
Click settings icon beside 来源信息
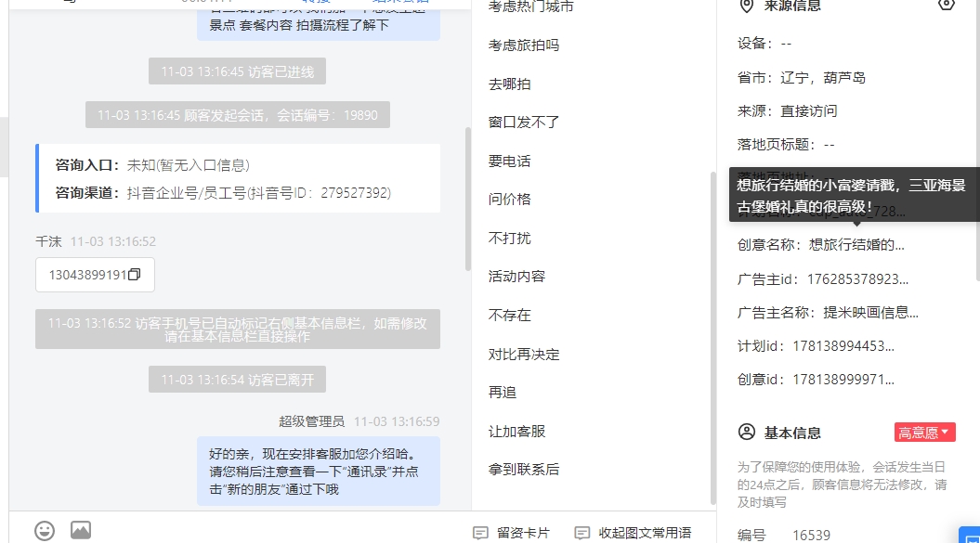coord(947,5)
